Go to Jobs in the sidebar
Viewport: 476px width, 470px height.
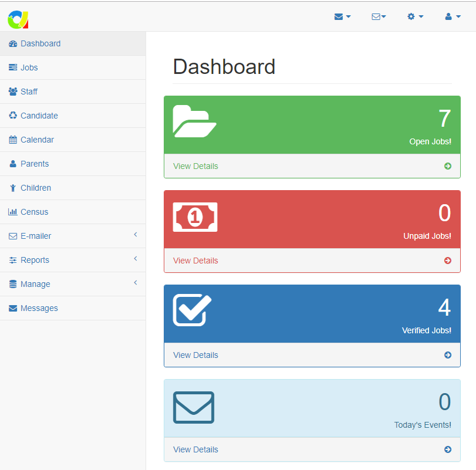click(29, 67)
